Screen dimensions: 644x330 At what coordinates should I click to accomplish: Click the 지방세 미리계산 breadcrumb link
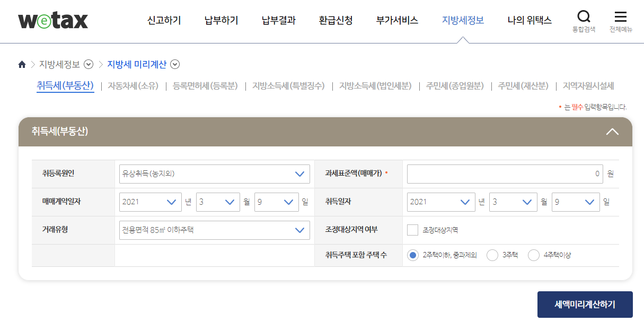[137, 64]
